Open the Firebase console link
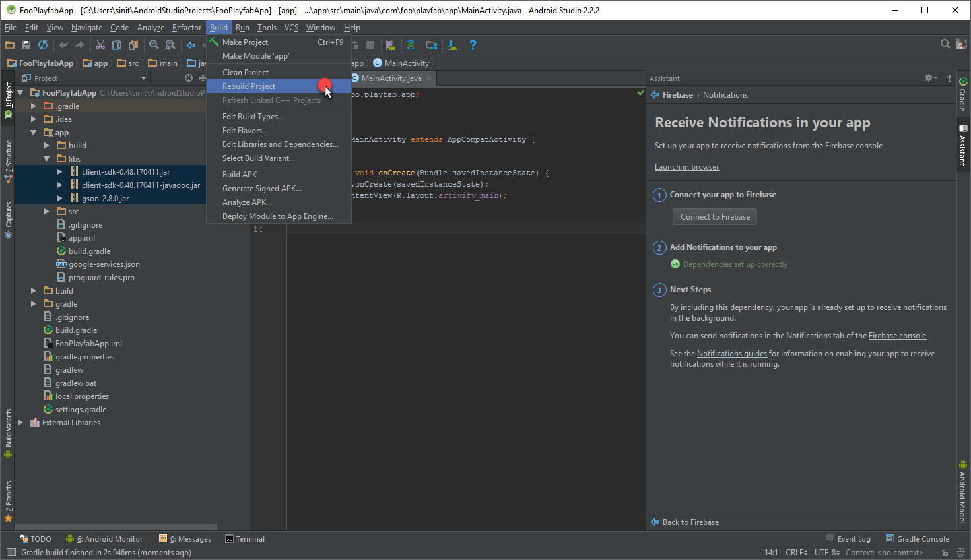The image size is (971, 560). click(897, 336)
